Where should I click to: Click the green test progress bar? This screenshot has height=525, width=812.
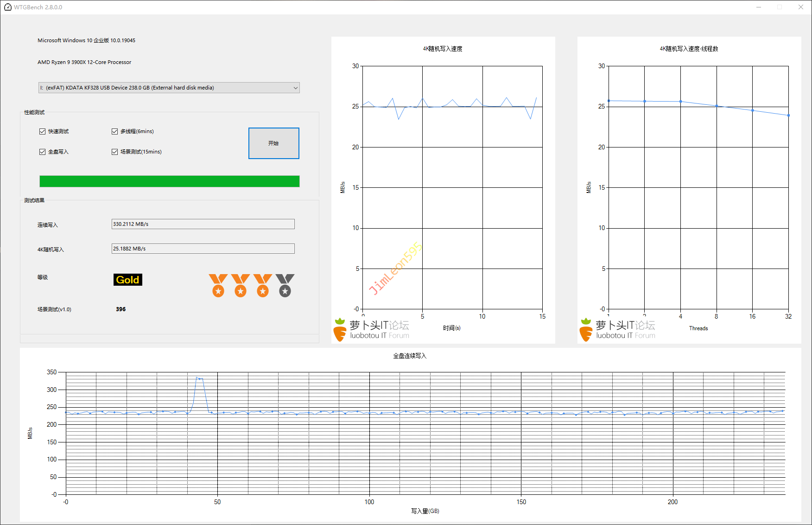(169, 181)
